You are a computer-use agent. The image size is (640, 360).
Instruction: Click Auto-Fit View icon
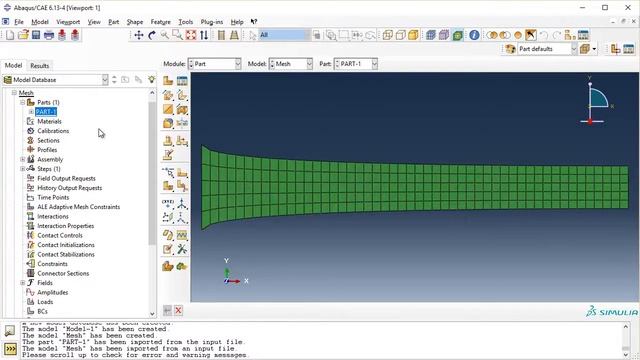(191, 35)
